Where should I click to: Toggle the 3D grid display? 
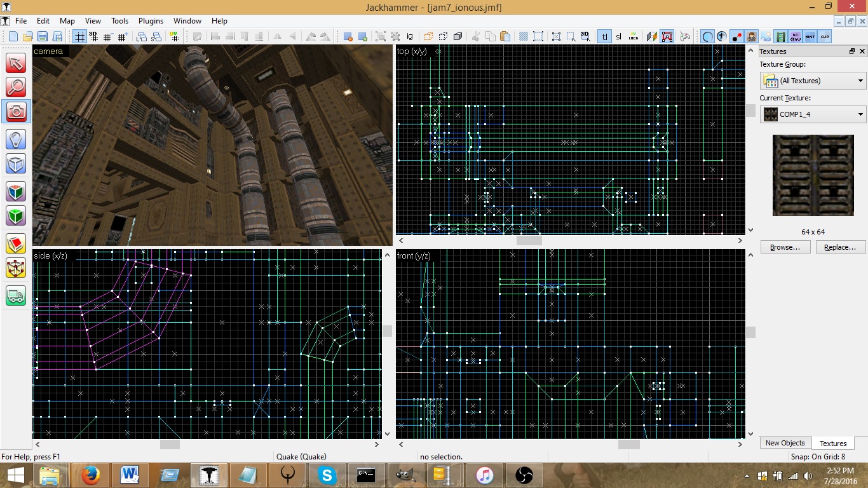pyautogui.click(x=93, y=36)
